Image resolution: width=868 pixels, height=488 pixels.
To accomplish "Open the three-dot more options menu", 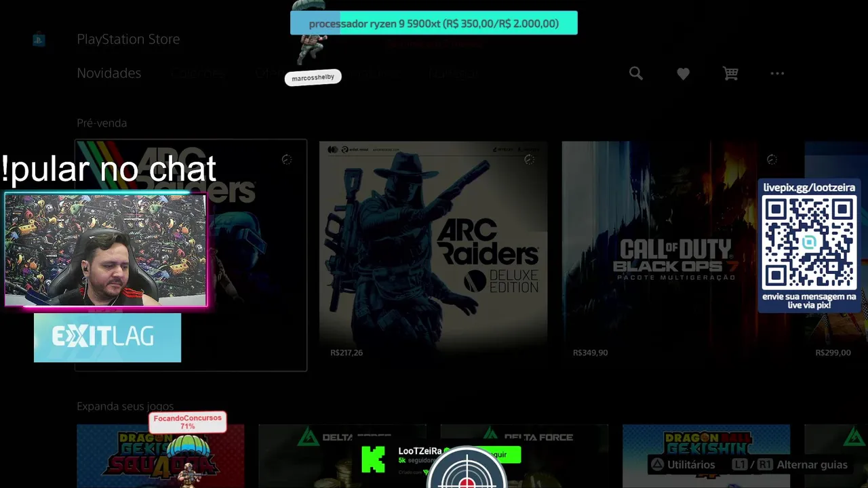I will click(777, 73).
